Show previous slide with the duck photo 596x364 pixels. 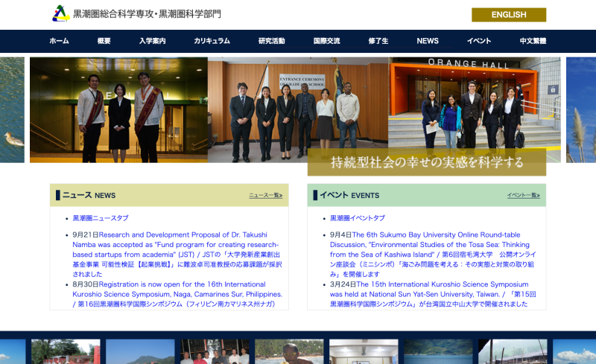pos(12,110)
